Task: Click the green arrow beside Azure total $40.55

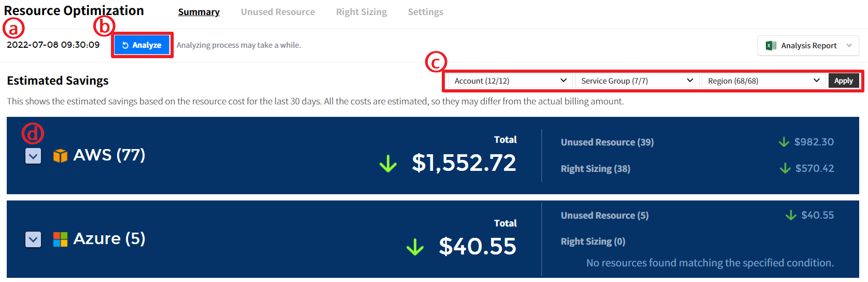Action: click(x=415, y=247)
